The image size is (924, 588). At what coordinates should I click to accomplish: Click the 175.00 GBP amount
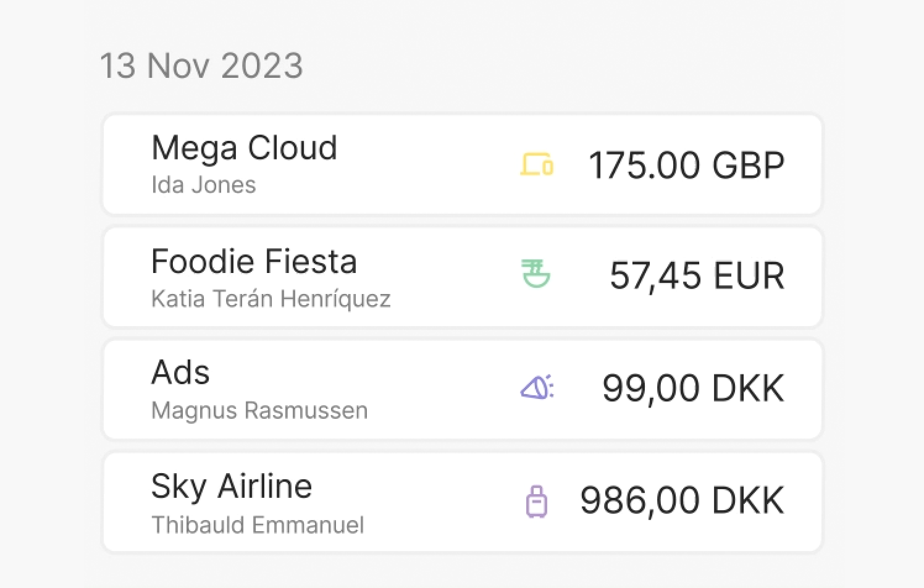686,166
